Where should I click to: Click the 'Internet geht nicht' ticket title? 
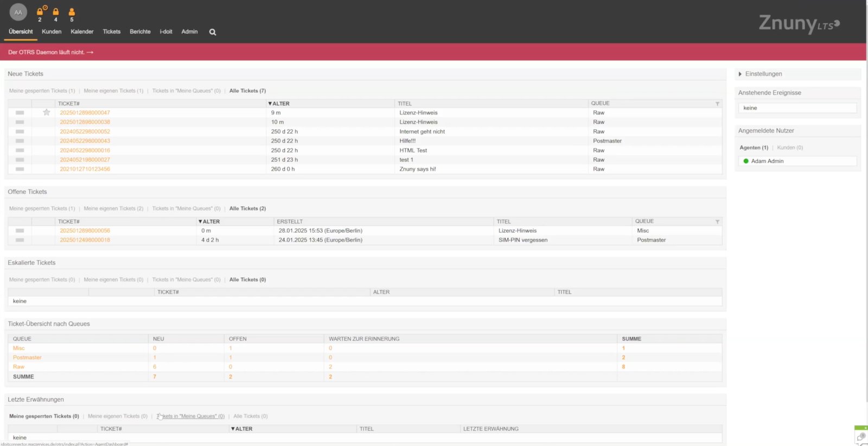[x=422, y=131]
